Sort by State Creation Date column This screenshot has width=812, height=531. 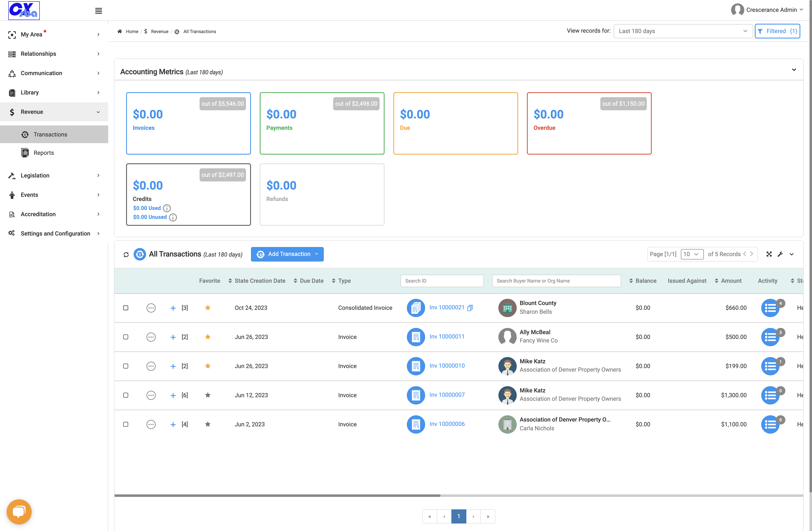click(257, 281)
